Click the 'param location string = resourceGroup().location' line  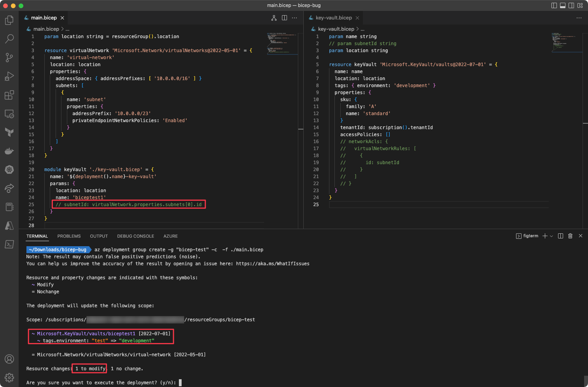click(112, 37)
